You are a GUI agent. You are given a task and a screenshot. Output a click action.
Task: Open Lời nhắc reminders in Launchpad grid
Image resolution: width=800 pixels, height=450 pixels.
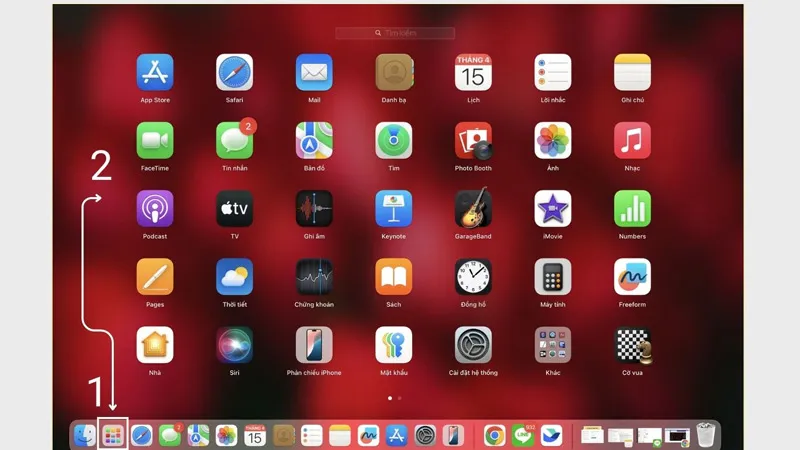click(x=553, y=72)
